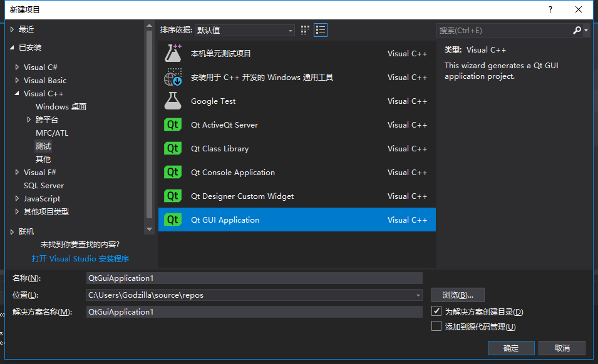Click the Qt ActiveQt Server green icon

(x=173, y=125)
